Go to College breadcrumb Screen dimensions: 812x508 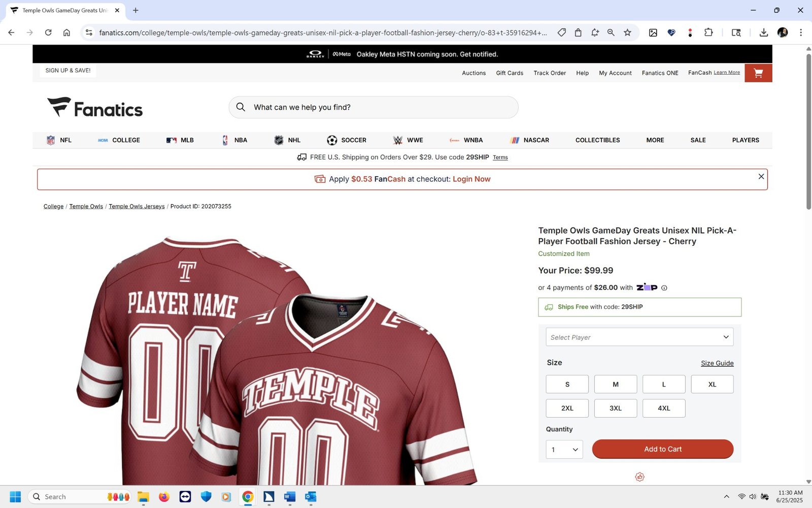coord(53,207)
